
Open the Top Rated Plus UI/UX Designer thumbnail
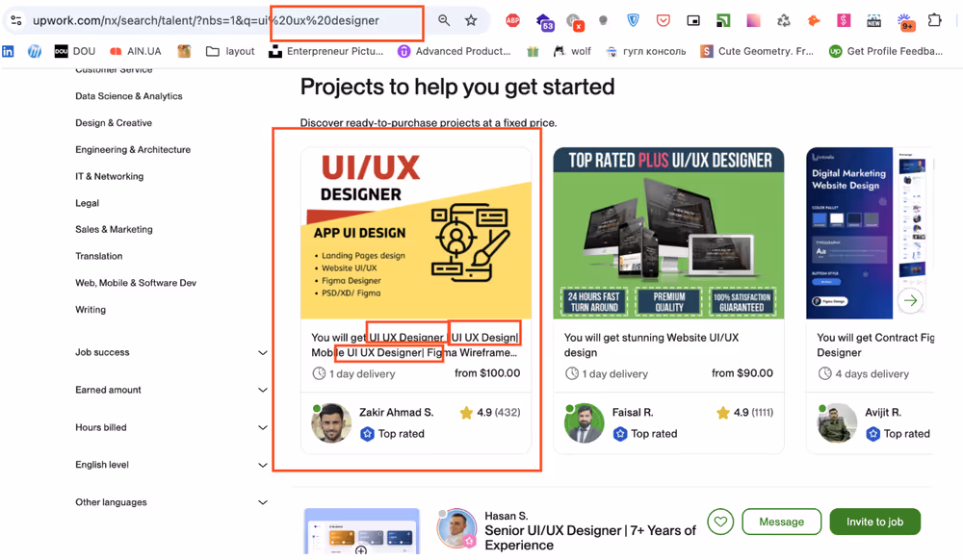668,233
